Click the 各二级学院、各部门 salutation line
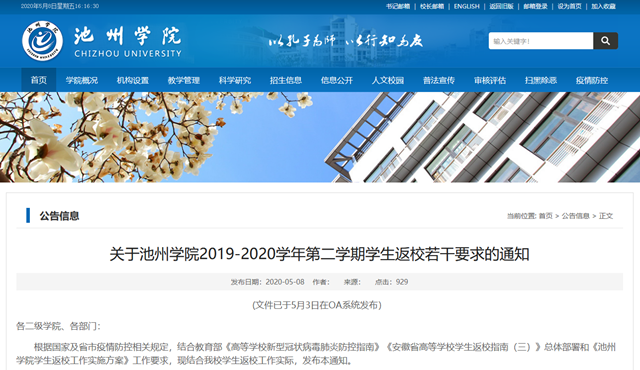 (58, 326)
